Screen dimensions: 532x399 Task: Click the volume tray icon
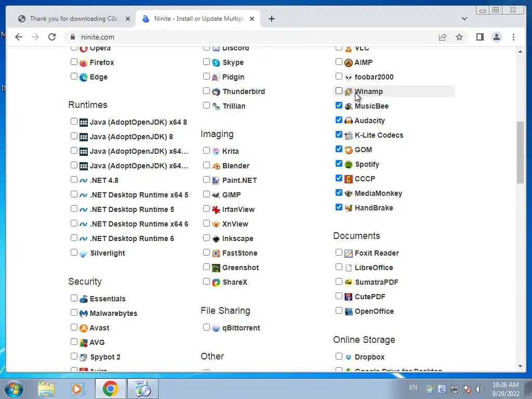coord(480,389)
